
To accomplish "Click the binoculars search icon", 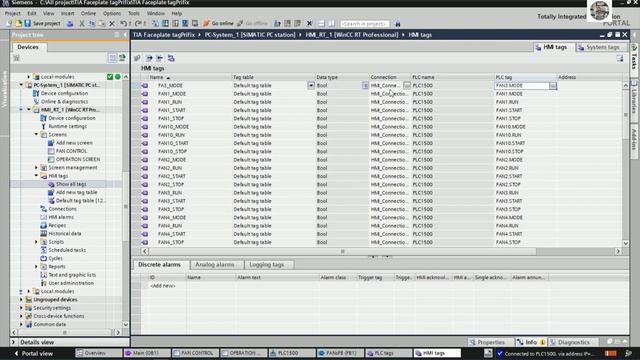I will coord(398,24).
